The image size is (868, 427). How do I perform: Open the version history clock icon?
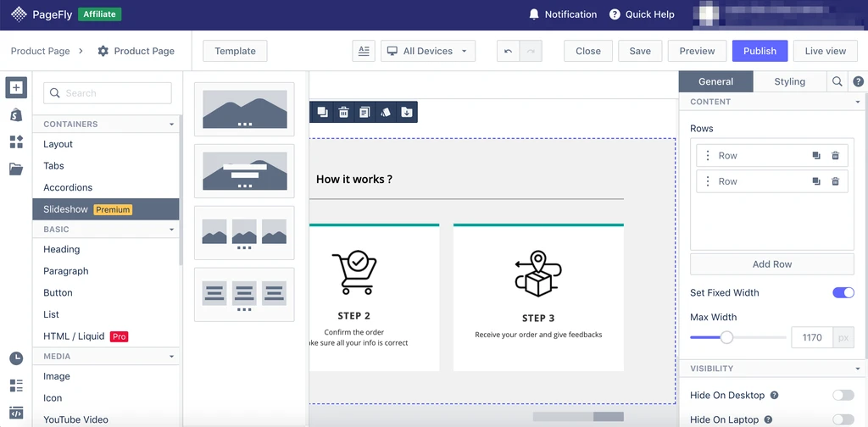point(16,358)
